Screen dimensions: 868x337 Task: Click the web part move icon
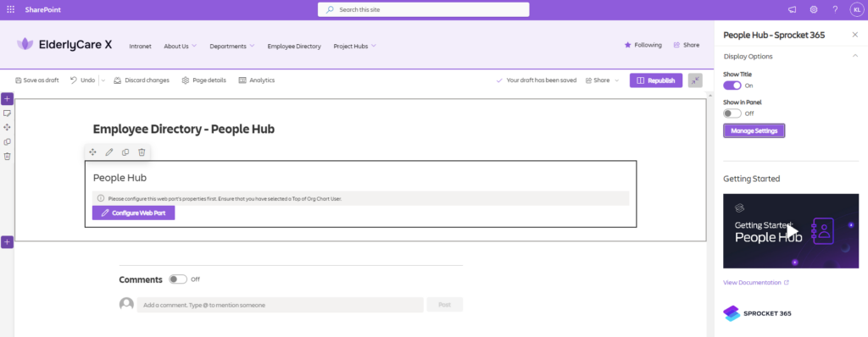(92, 152)
